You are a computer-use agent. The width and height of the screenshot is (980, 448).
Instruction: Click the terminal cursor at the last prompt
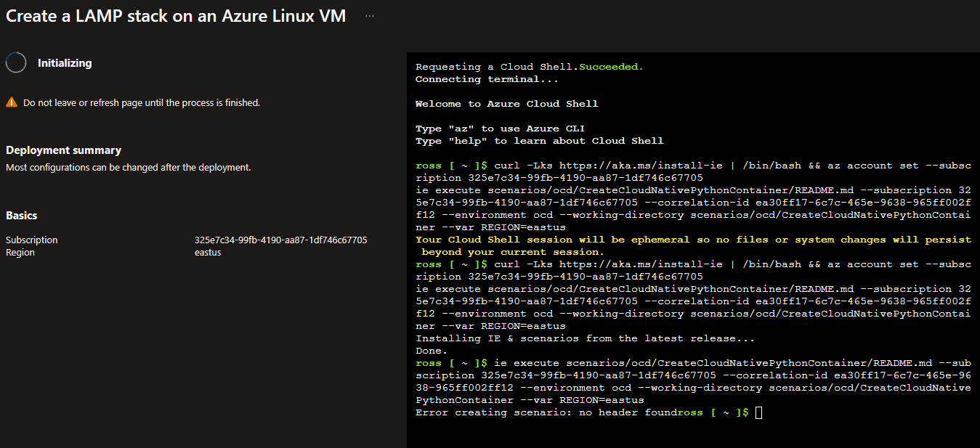point(759,412)
